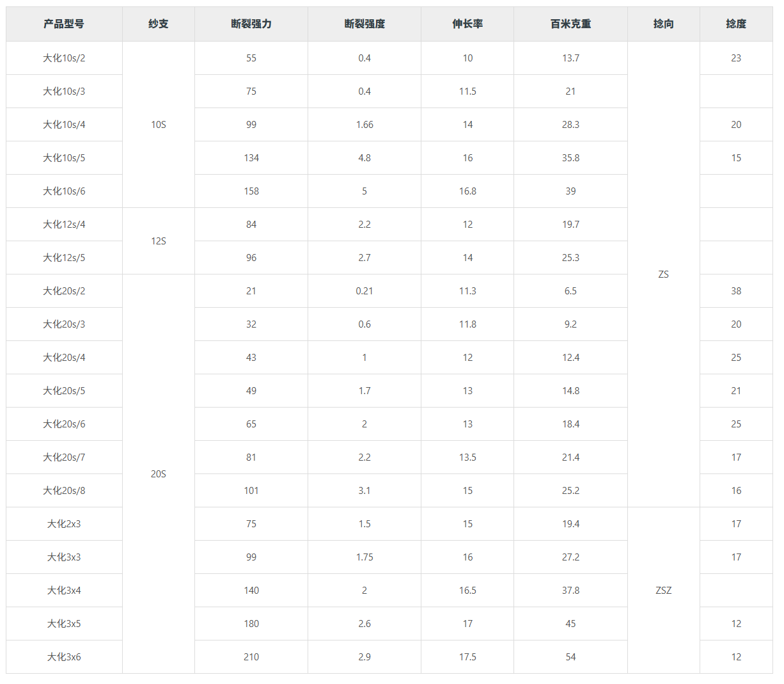
Task: Click the 断裂强力 header cell
Action: click(x=251, y=24)
